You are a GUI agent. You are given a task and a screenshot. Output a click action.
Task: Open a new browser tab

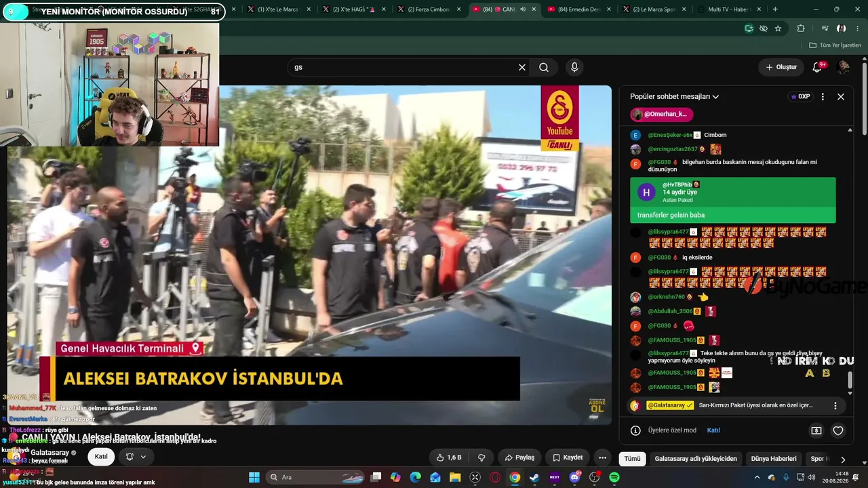point(775,9)
